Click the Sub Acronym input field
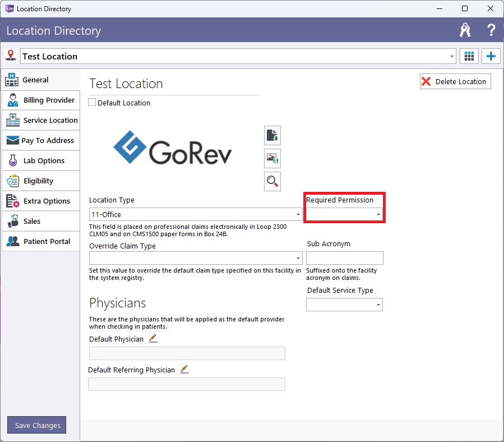 [x=345, y=258]
